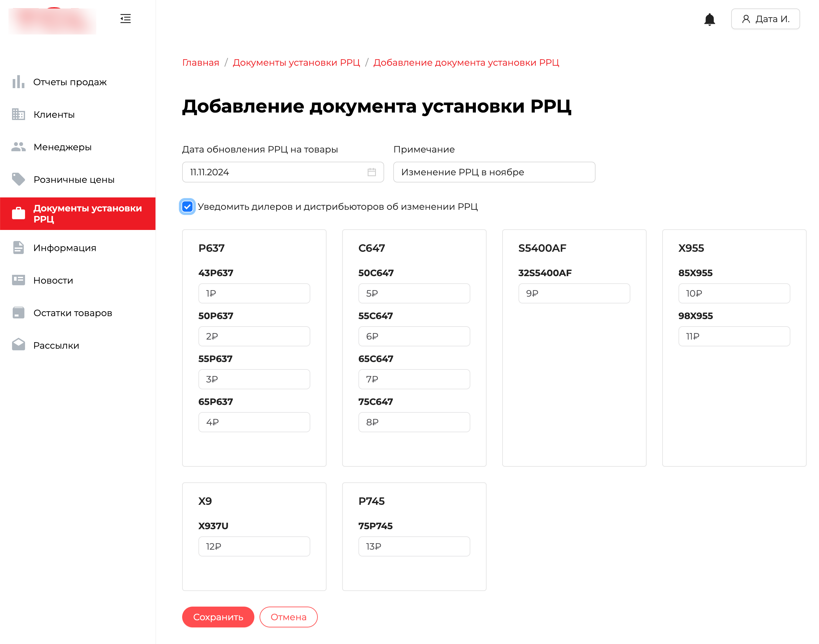
Task: Open calendar picker in date field
Action: coord(371,172)
